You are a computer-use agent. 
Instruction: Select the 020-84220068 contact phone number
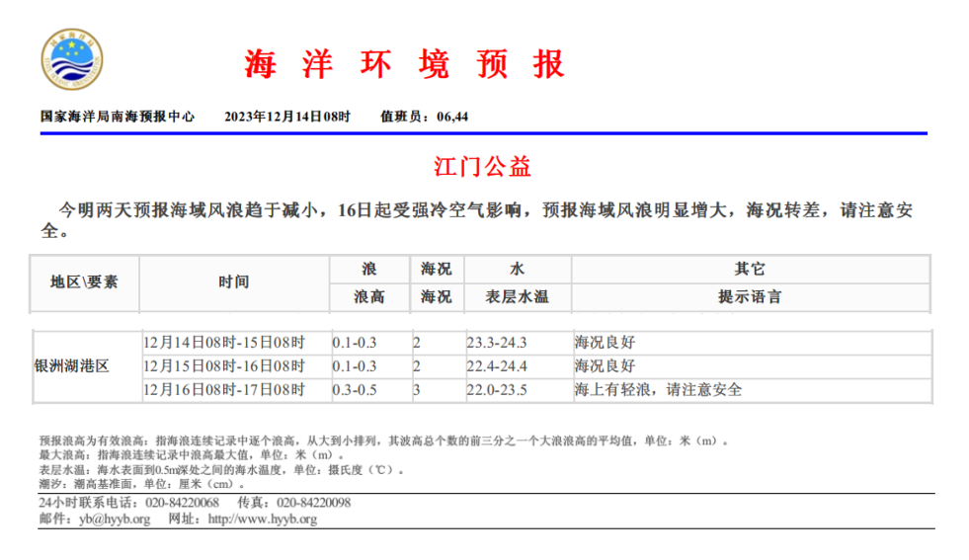pos(182,503)
